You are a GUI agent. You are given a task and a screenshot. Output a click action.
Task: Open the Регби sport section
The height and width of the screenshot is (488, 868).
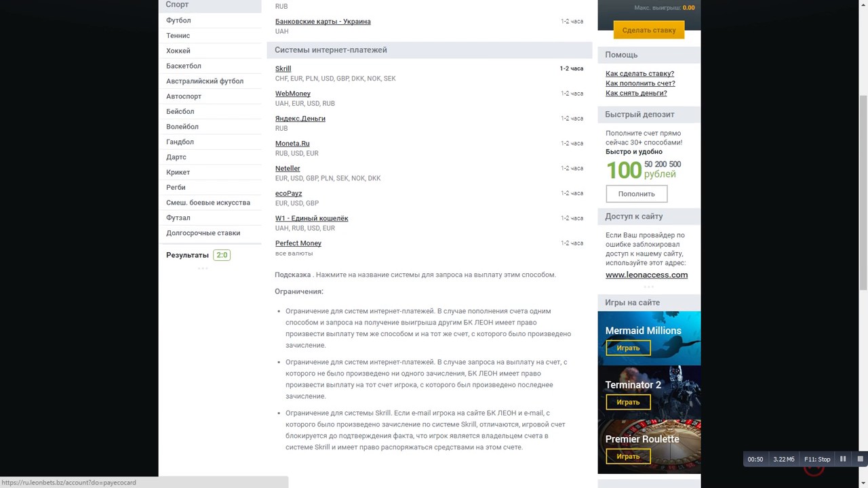(x=176, y=187)
